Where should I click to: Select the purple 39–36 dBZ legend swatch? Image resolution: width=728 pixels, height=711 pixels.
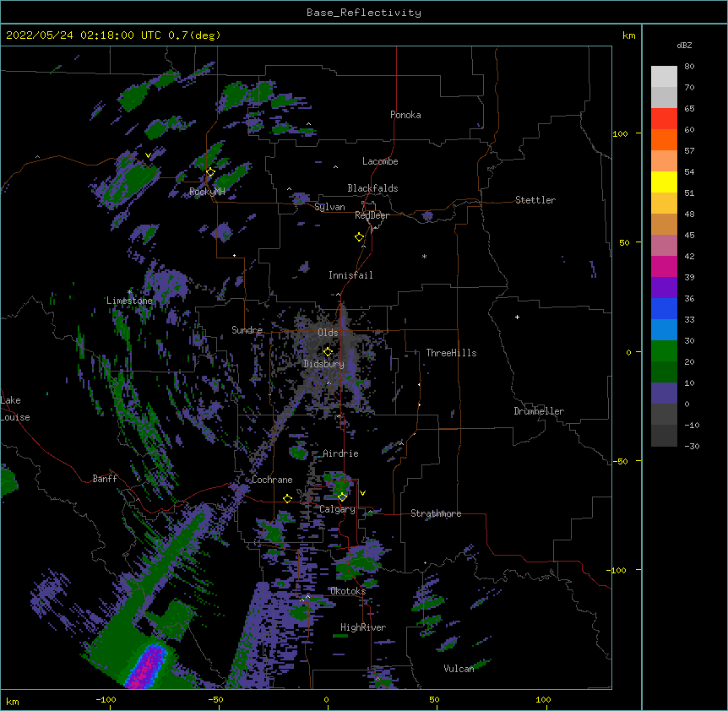(664, 288)
